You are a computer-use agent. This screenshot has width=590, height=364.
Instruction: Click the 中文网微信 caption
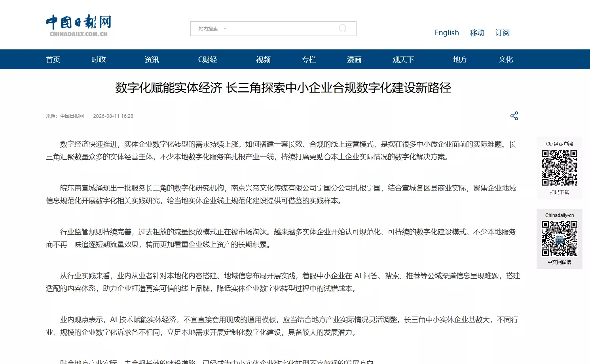560,262
